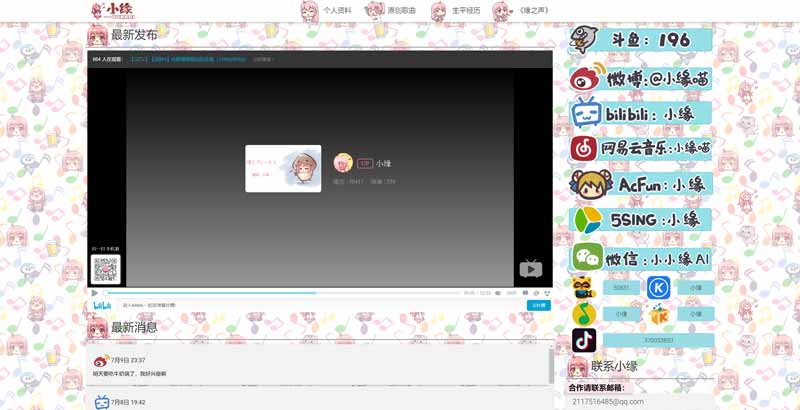
Task: Click the bilibili：小缘 banner
Action: tap(641, 114)
